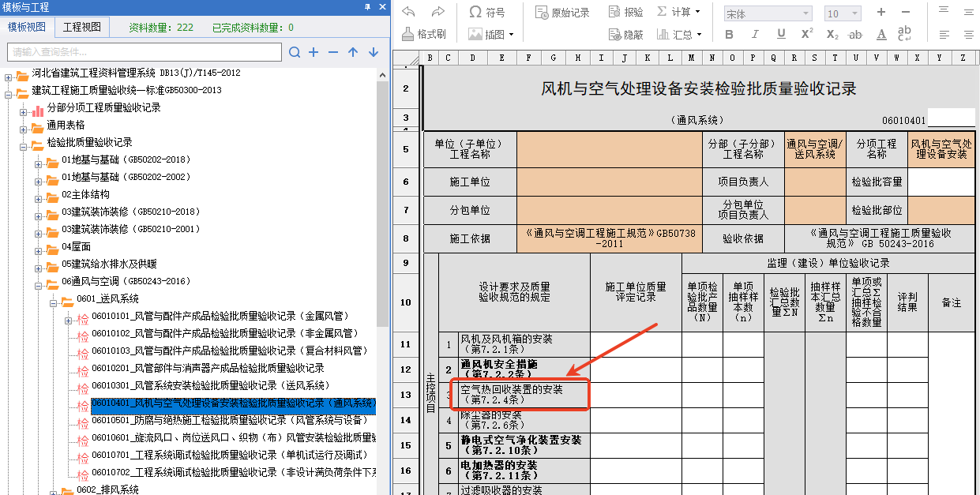Screen dimensions: 980x495
Task: Click bottom-row left align icon
Action: click(944, 35)
